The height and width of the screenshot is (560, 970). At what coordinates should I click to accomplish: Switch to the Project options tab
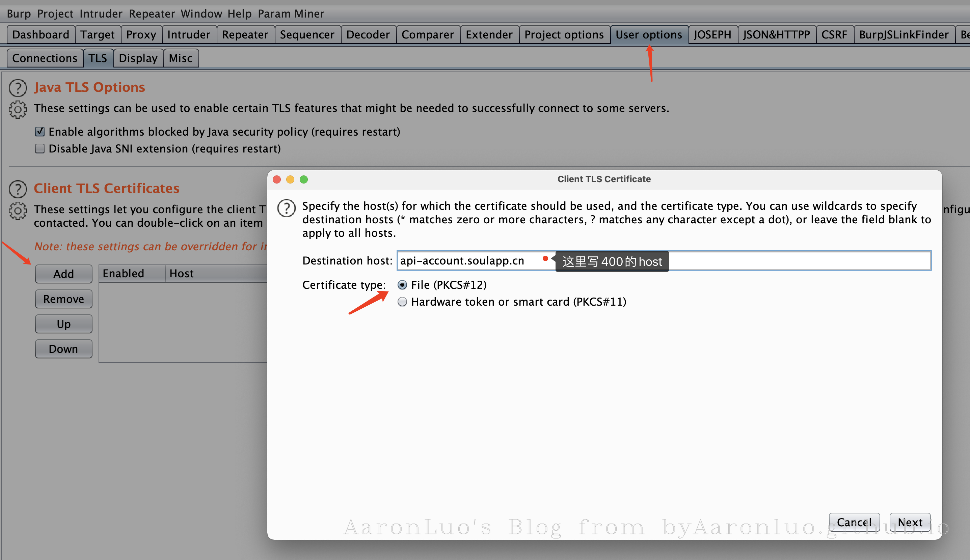[564, 35]
